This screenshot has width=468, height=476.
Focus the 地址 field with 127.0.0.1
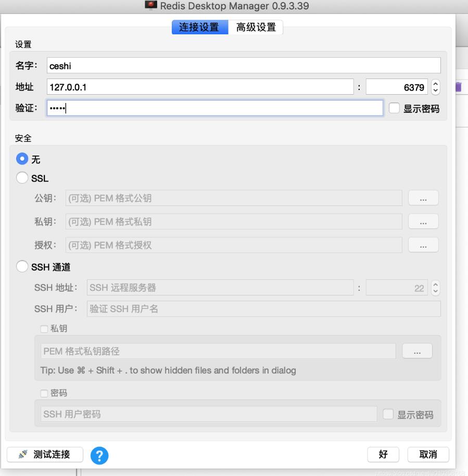(200, 87)
